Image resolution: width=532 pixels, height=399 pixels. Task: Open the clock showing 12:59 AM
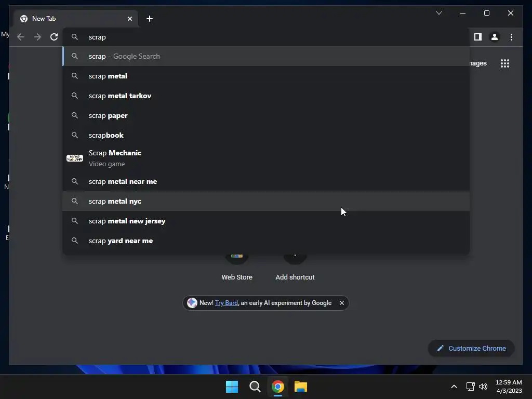(x=509, y=387)
